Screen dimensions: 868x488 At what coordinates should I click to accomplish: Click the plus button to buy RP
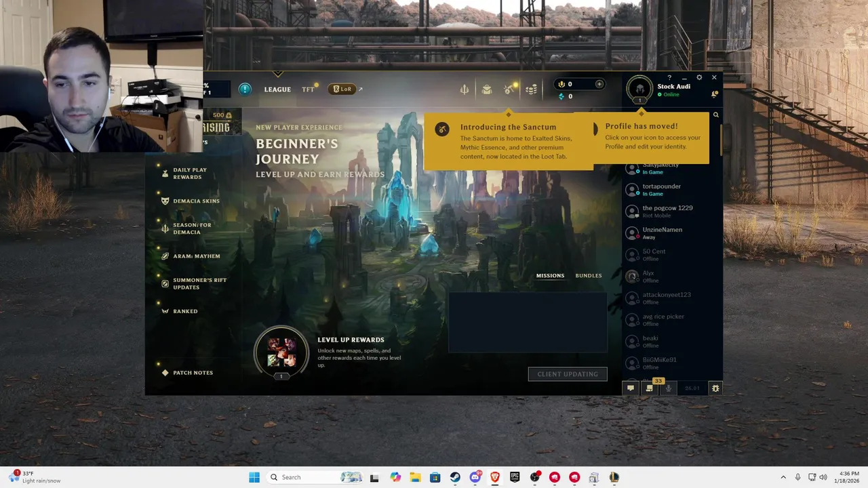click(x=599, y=84)
